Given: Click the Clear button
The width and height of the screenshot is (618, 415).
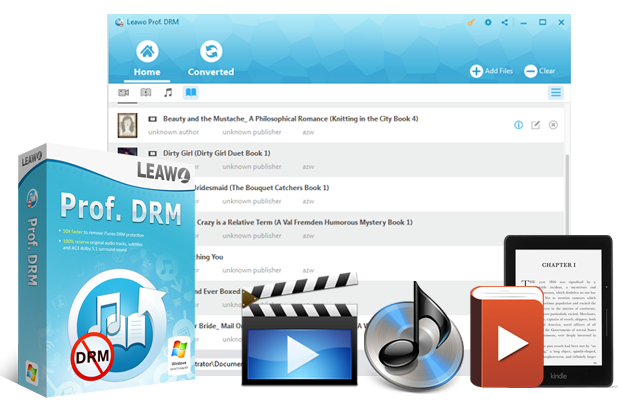Looking at the screenshot, I should click(x=540, y=71).
